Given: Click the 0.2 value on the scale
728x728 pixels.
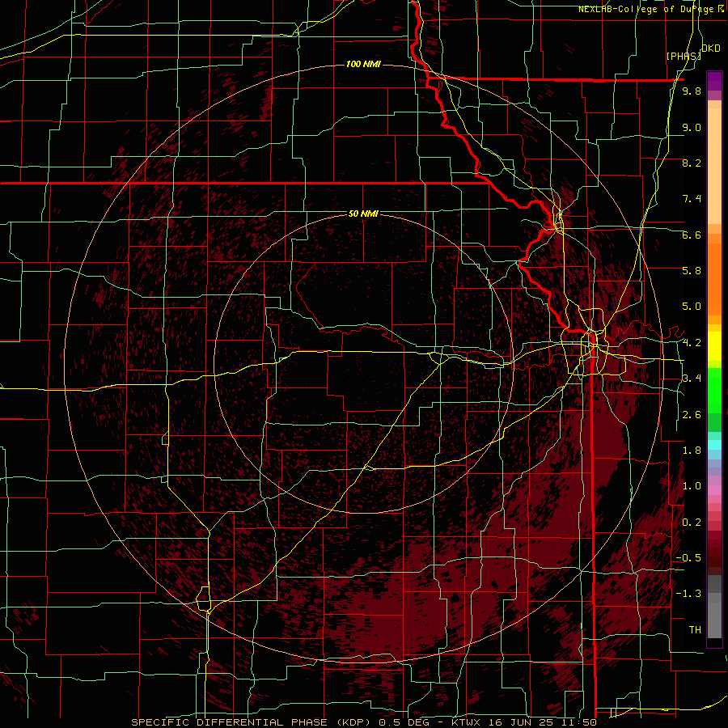Looking at the screenshot, I should click(692, 523).
